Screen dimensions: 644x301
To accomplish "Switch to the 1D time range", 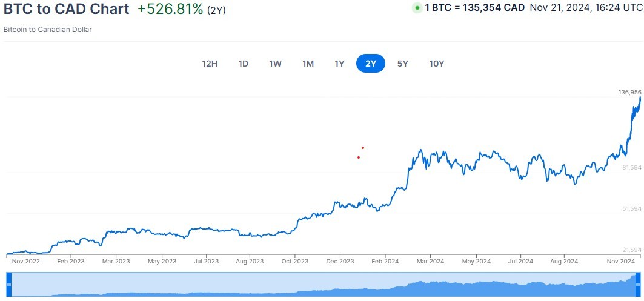I will [x=243, y=64].
